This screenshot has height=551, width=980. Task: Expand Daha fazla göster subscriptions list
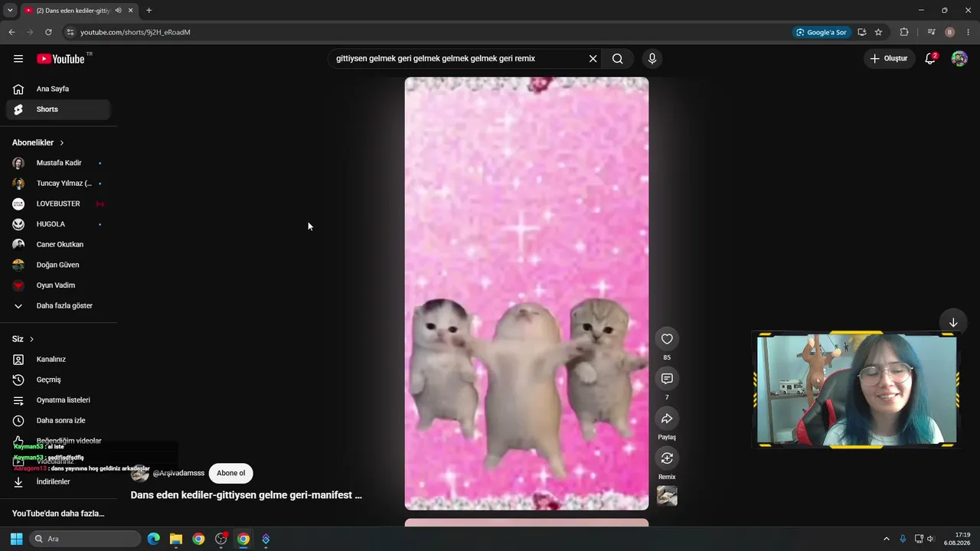tap(58, 306)
